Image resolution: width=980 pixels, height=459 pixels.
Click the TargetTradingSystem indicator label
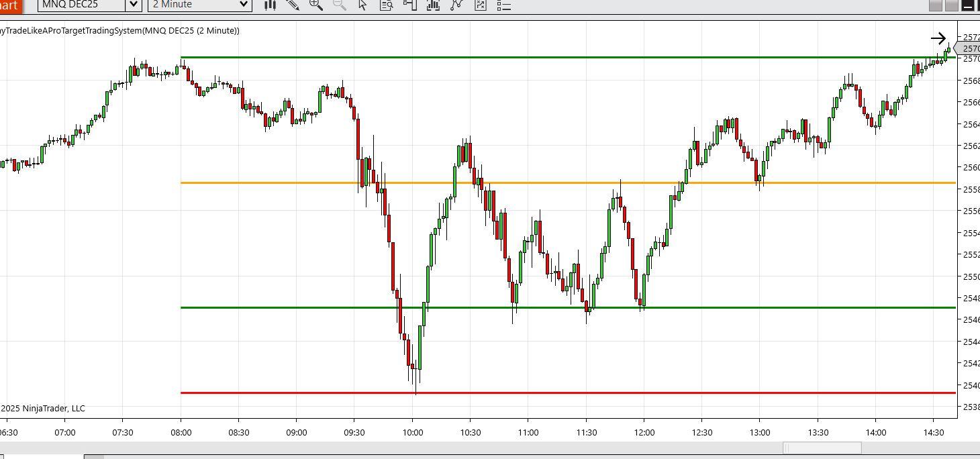click(x=121, y=31)
